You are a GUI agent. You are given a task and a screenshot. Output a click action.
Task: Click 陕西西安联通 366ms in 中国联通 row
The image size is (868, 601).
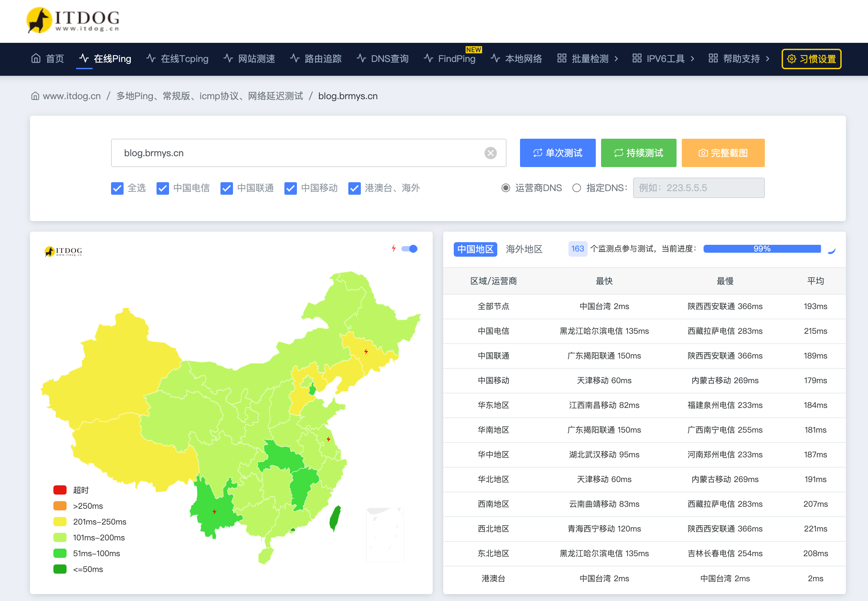725,356
